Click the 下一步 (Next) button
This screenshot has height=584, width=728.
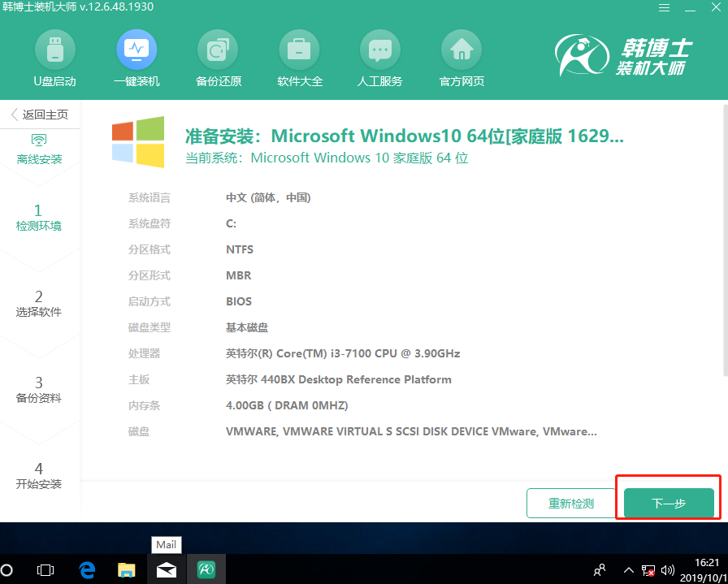tap(668, 503)
